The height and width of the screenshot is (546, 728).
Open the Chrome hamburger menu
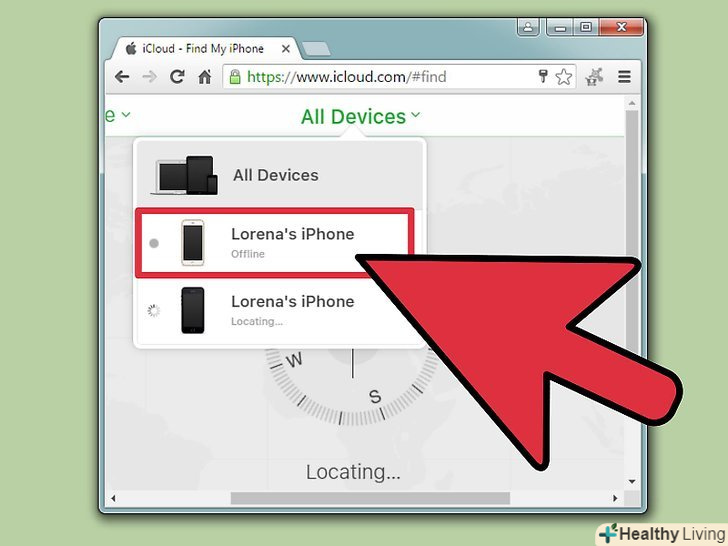click(x=624, y=77)
